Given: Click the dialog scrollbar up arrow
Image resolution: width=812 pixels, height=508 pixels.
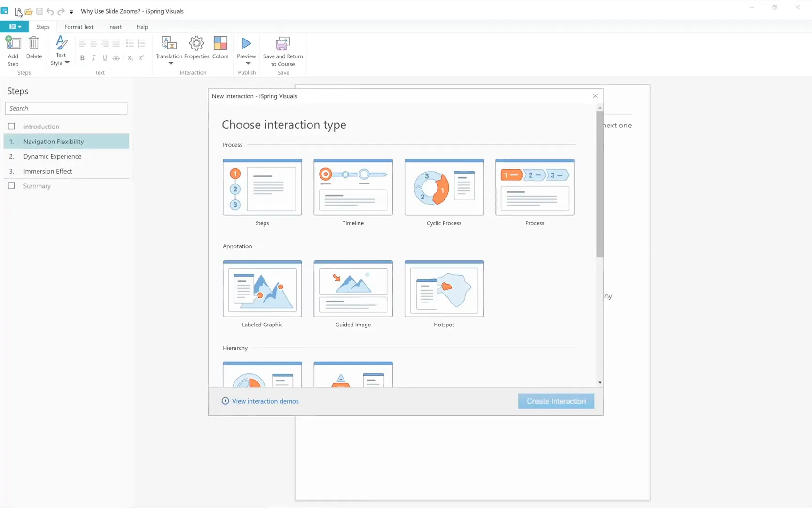Looking at the screenshot, I should coord(600,108).
